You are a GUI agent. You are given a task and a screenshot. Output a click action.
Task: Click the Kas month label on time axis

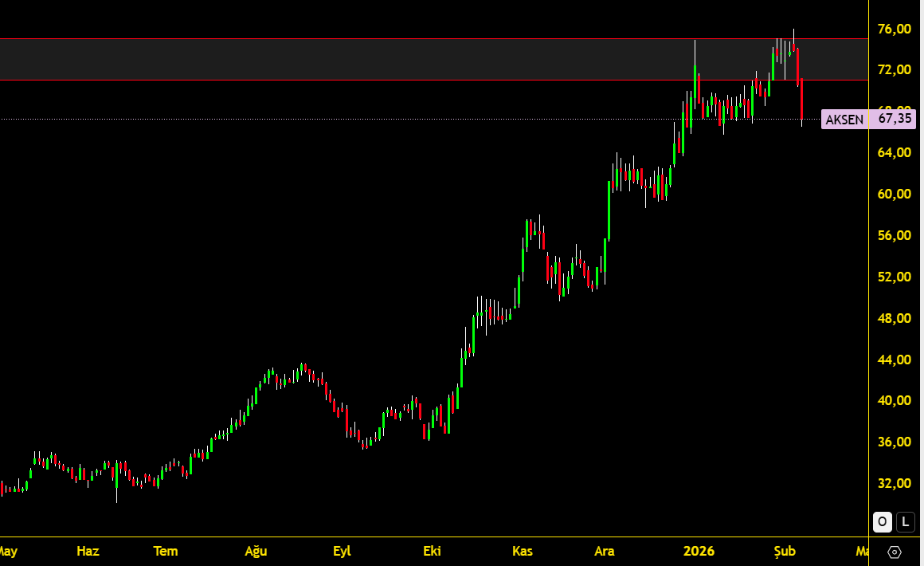coord(522,552)
